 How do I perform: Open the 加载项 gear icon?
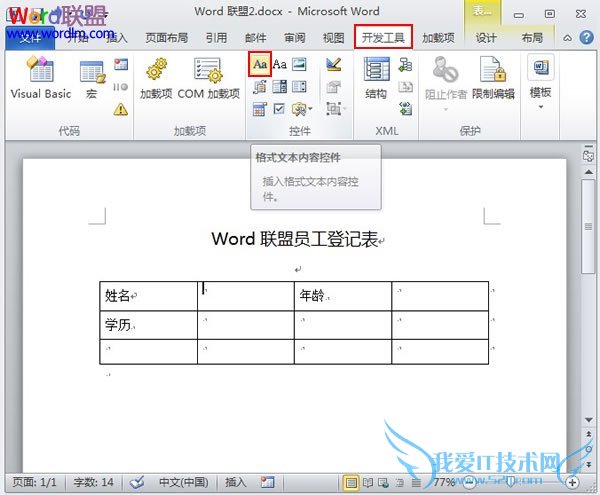156,78
